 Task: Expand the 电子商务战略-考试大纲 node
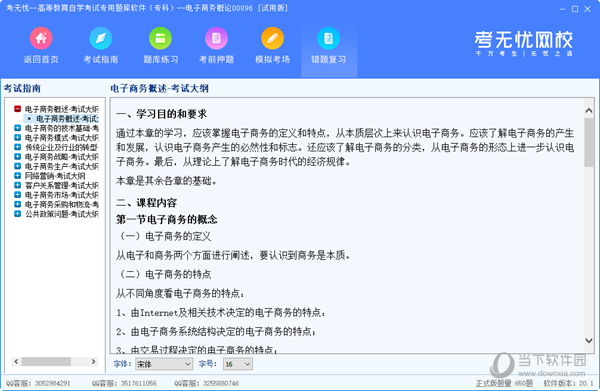(x=17, y=157)
